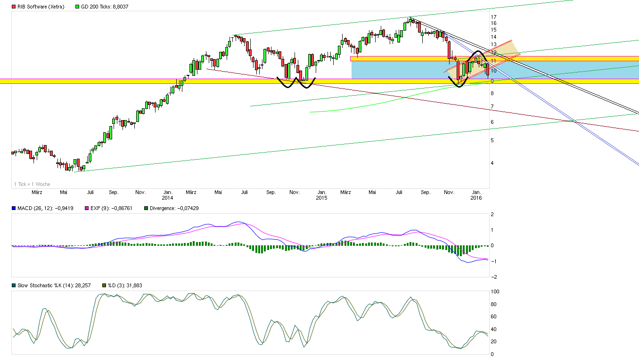Viewport: 639px width, 364px height.
Task: Click the 20 value on Stochastic axis
Action: coord(493,341)
